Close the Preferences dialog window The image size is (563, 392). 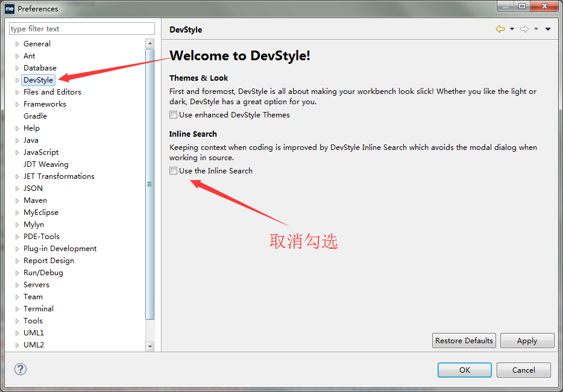click(x=544, y=6)
